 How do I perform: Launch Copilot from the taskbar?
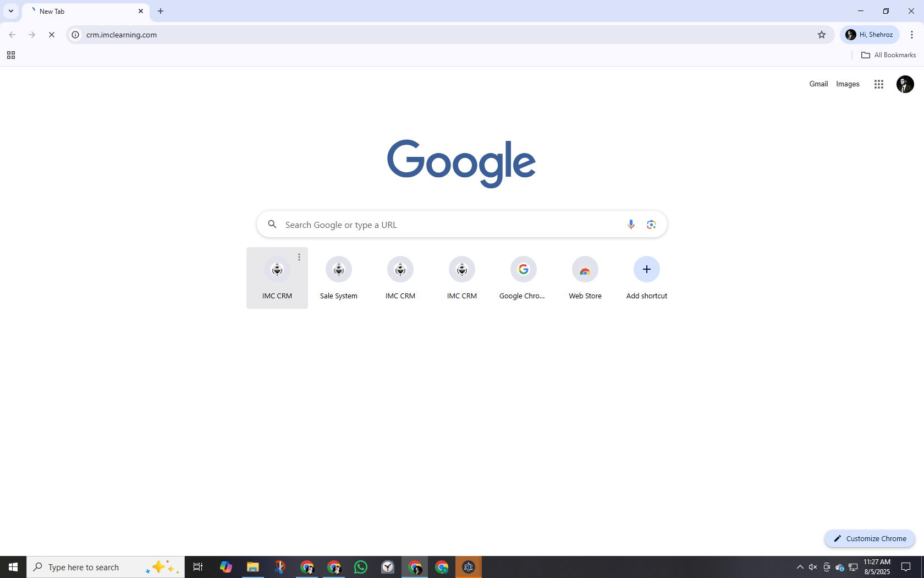tap(226, 567)
